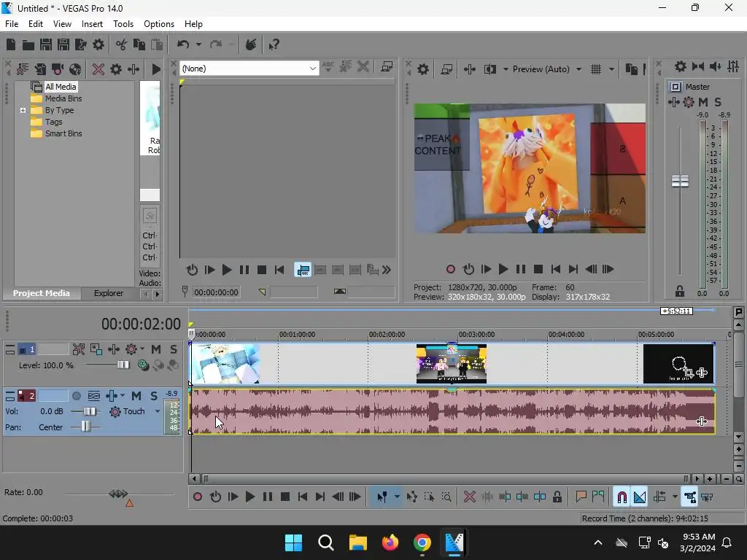Open a project with the Open folder icon

(28, 44)
